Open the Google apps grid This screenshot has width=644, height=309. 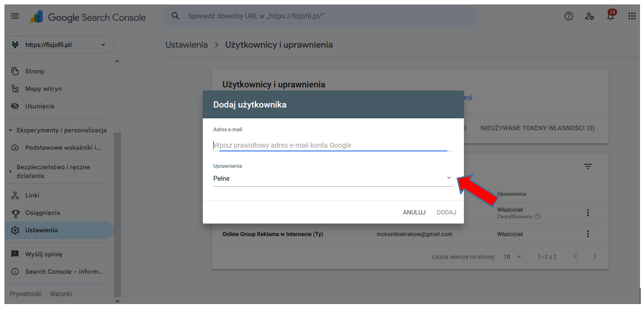tap(632, 16)
